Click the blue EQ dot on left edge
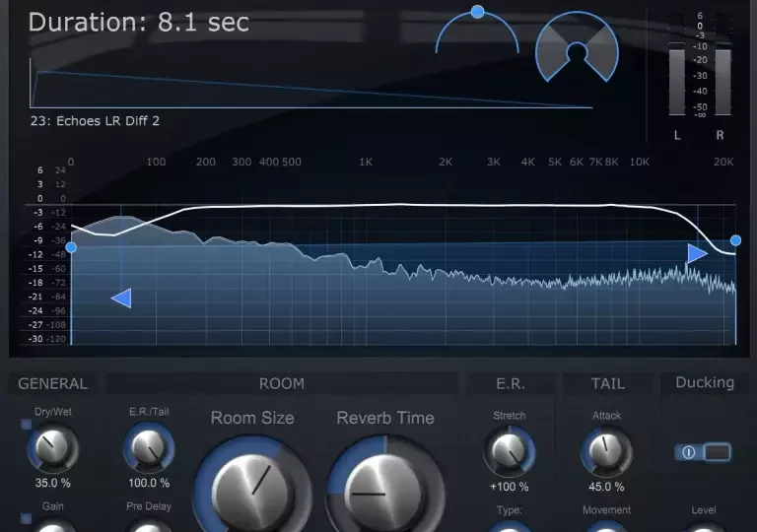 pos(71,247)
